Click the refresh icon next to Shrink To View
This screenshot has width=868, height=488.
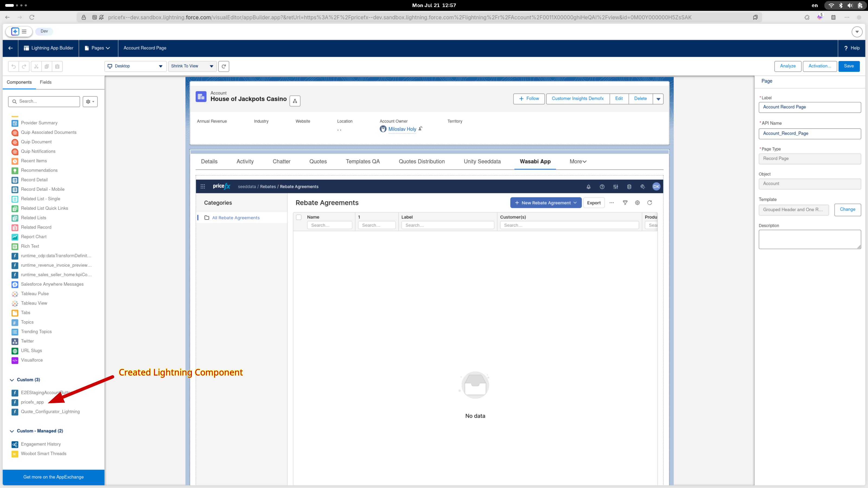(x=224, y=66)
